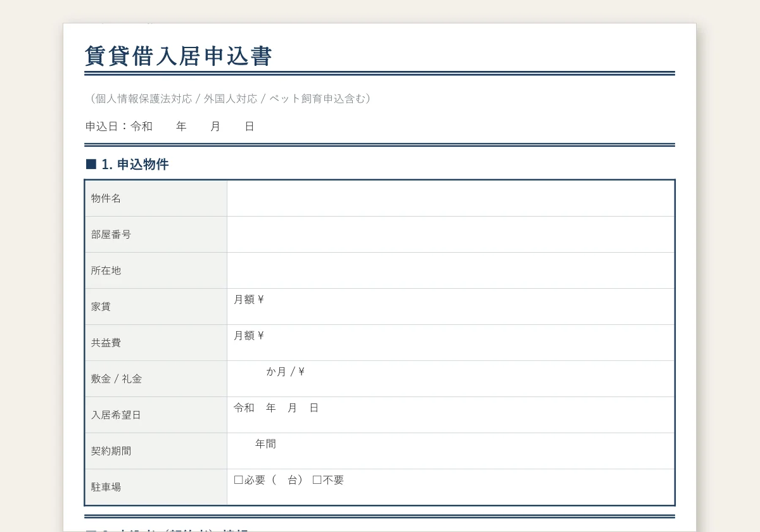Image resolution: width=760 pixels, height=532 pixels.
Task: Click the 申込日：令和 date line
Action: 170,126
